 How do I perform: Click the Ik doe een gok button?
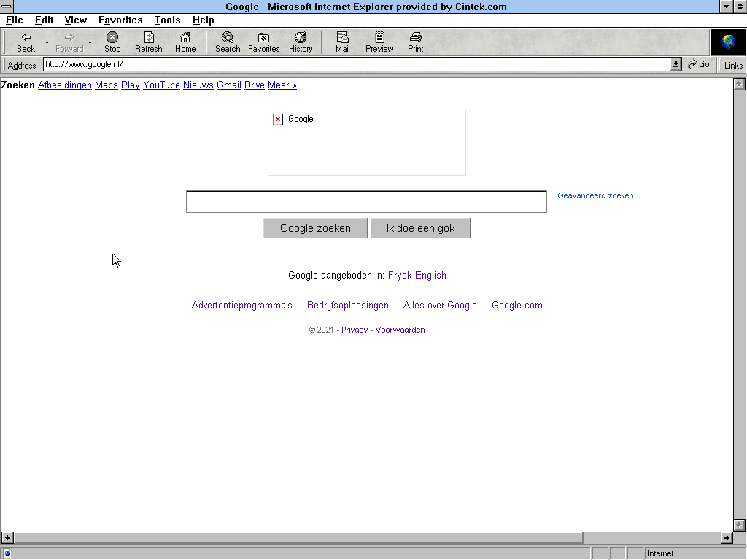point(421,228)
